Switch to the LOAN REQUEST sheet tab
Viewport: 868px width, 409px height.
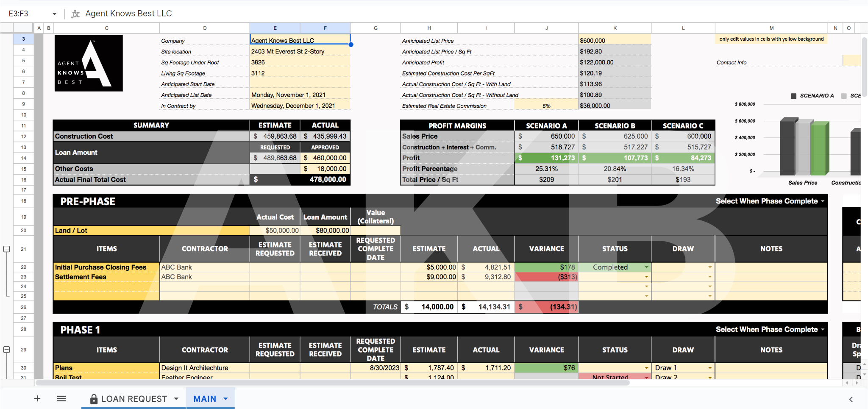(134, 399)
